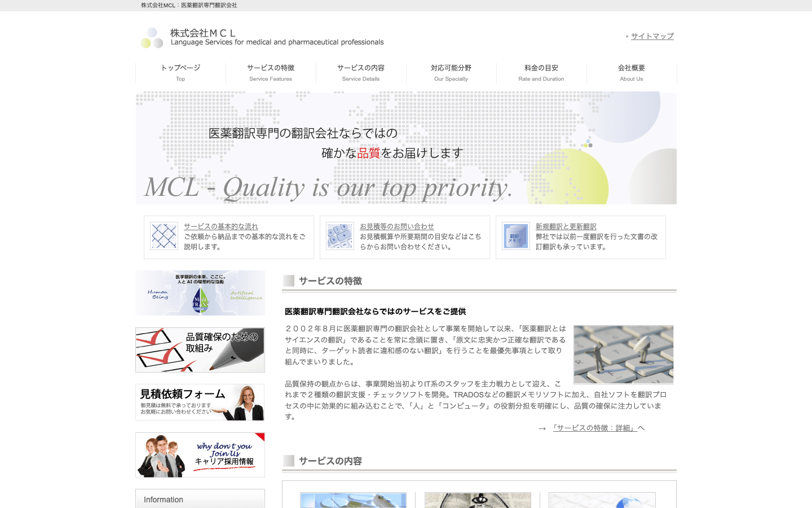Open the サイトマップ link
The image size is (812, 508).
coord(652,36)
